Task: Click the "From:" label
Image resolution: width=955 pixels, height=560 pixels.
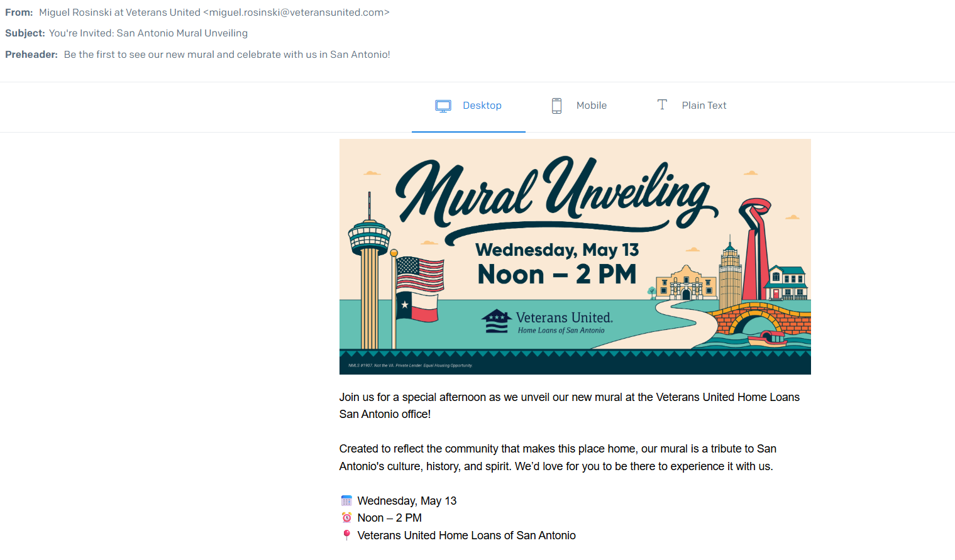Action: [19, 13]
